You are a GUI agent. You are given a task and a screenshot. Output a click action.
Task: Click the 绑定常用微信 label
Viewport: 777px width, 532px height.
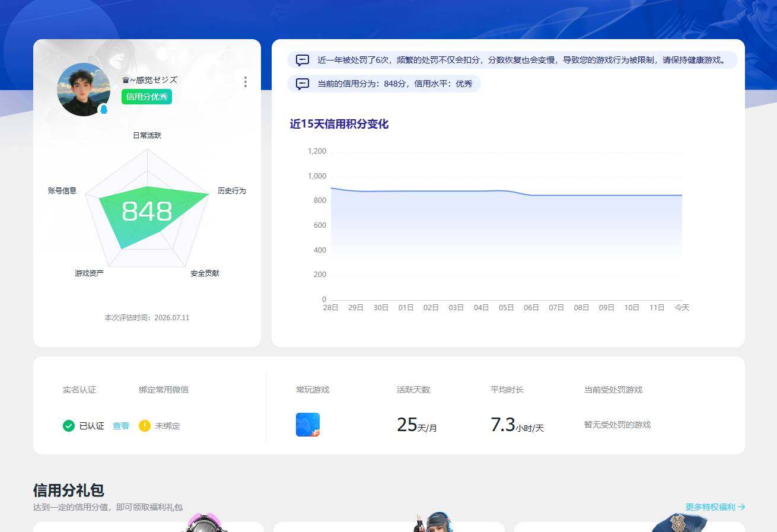(x=164, y=390)
